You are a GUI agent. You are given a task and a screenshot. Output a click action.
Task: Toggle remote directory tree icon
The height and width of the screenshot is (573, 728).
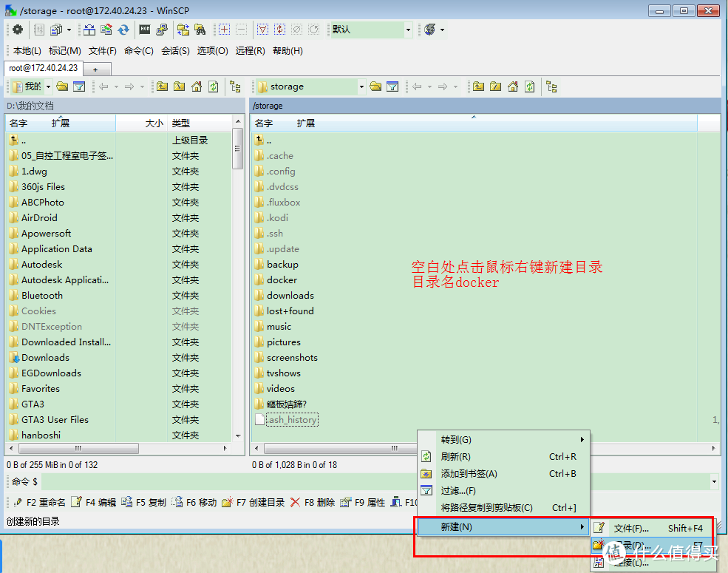pyautogui.click(x=551, y=87)
